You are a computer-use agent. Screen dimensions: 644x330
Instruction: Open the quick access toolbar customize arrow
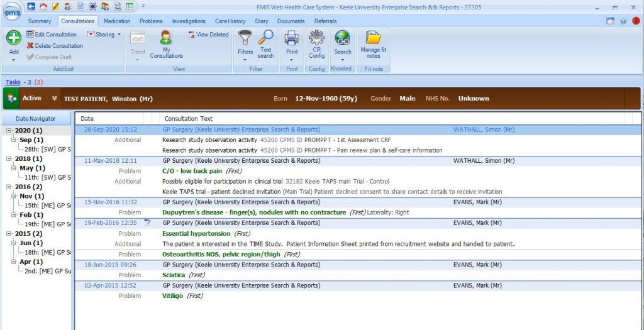tap(143, 6)
